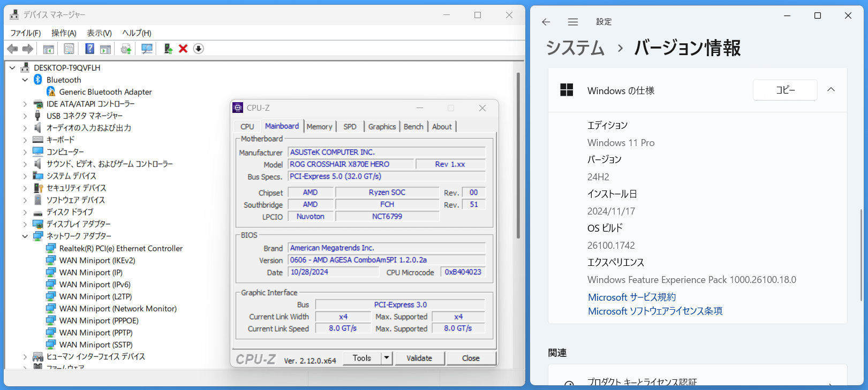Click the CPU-Z Validate button
Screen dimensions: 868x390
click(x=419, y=358)
